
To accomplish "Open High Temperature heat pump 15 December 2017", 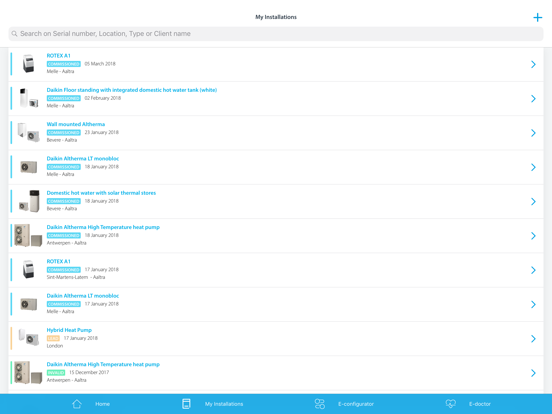I will click(276, 373).
